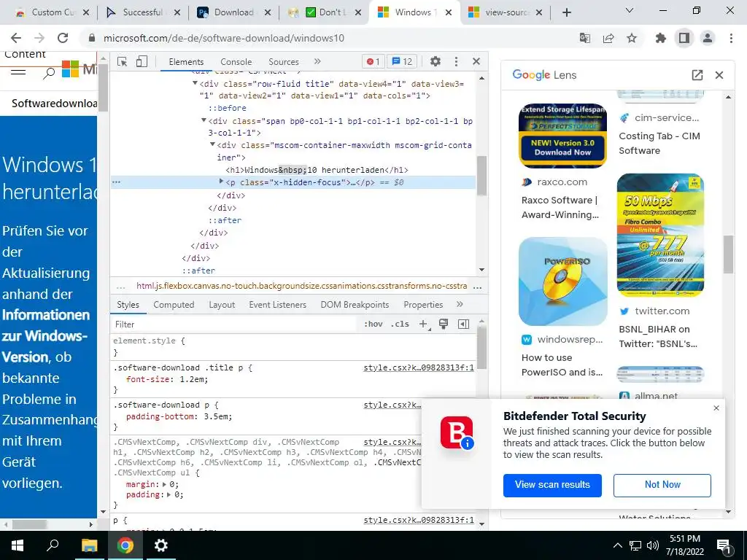747x560 pixels.
Task: Expand the p x-hidden-focus node
Action: click(221, 182)
